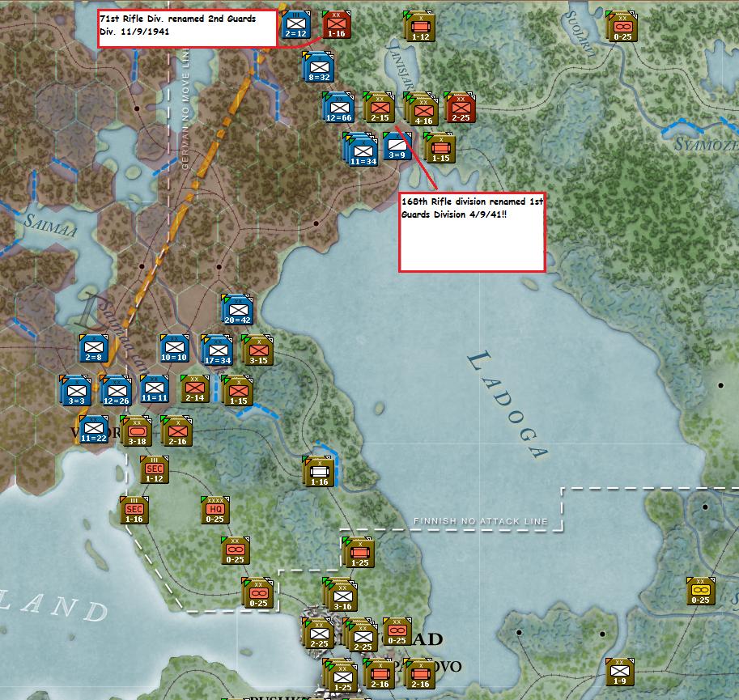Image resolution: width=739 pixels, height=700 pixels.
Task: Select the blue 2=12 infantry counter
Action: [x=296, y=24]
